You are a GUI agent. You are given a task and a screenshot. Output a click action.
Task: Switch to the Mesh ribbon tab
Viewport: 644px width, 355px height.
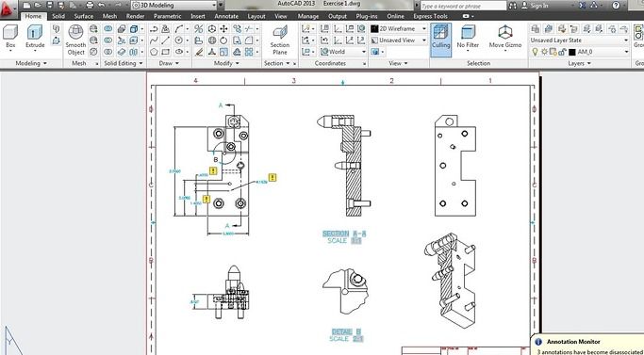[109, 16]
